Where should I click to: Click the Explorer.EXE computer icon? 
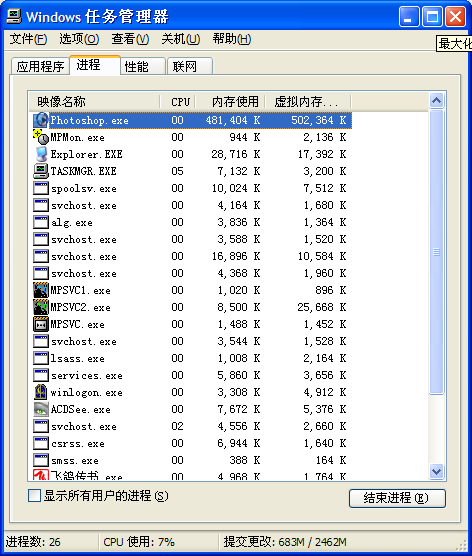[x=40, y=154]
